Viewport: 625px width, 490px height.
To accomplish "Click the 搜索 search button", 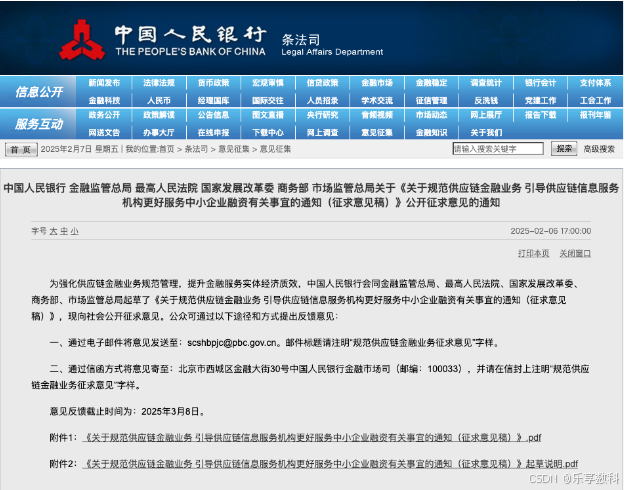I will coord(564,149).
